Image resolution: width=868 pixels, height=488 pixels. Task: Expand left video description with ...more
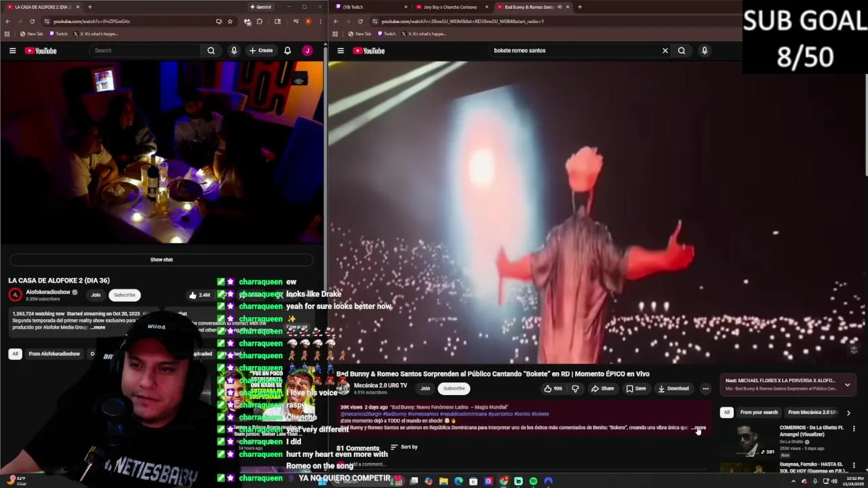click(99, 327)
